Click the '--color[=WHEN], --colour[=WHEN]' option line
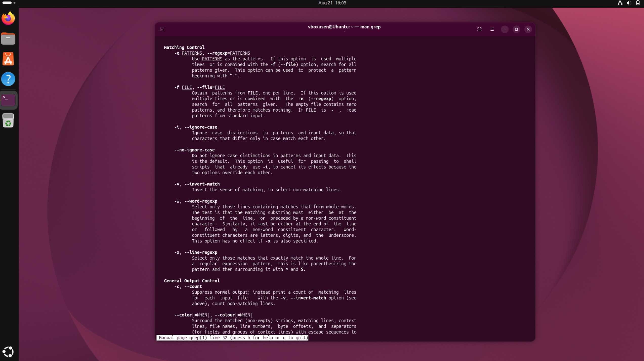This screenshot has width=644, height=361. [213, 315]
